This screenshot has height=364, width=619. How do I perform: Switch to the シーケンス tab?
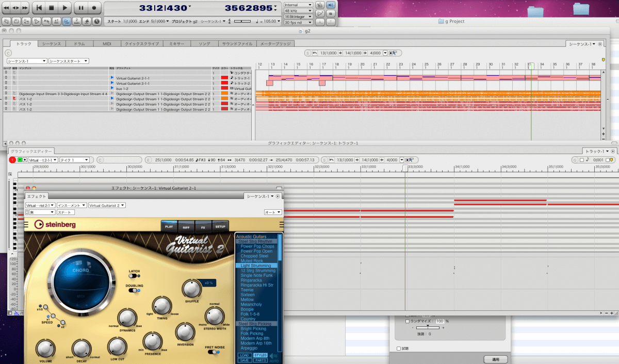coord(52,44)
